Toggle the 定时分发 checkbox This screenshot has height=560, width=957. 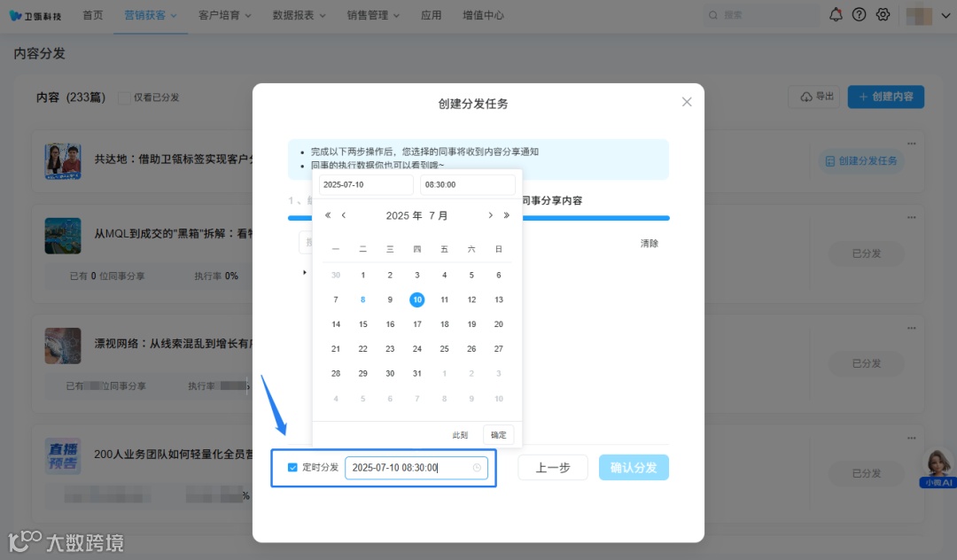[292, 467]
